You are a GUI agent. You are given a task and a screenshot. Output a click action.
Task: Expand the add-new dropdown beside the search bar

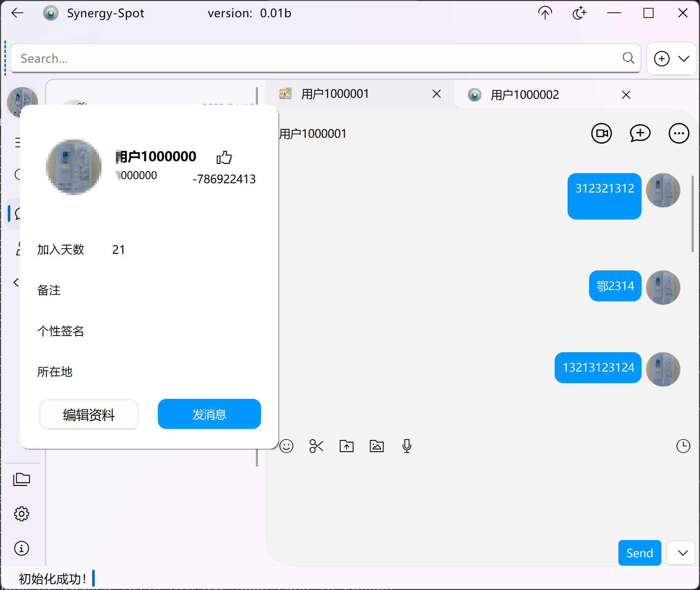684,59
